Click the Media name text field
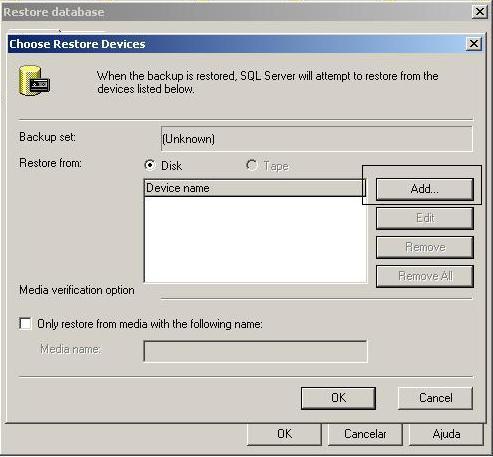 pos(255,351)
